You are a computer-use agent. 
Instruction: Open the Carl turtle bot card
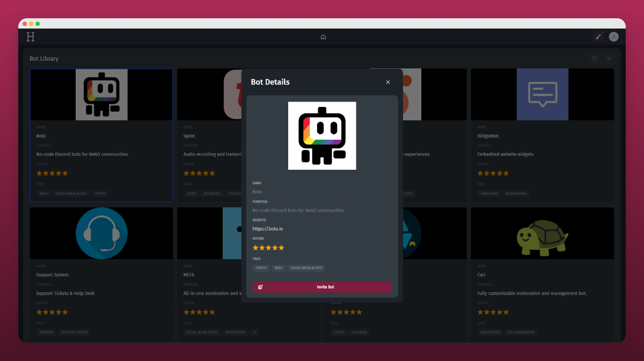click(x=542, y=234)
